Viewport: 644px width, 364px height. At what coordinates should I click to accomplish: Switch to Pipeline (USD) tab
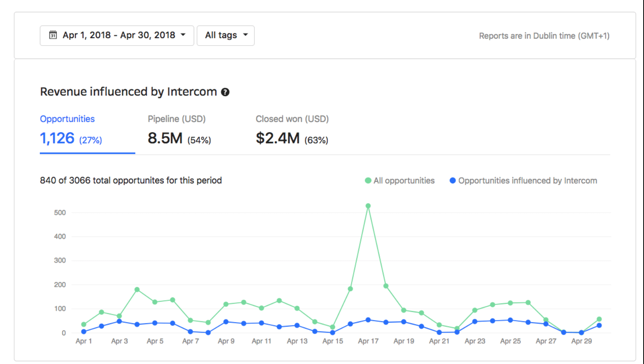point(176,119)
